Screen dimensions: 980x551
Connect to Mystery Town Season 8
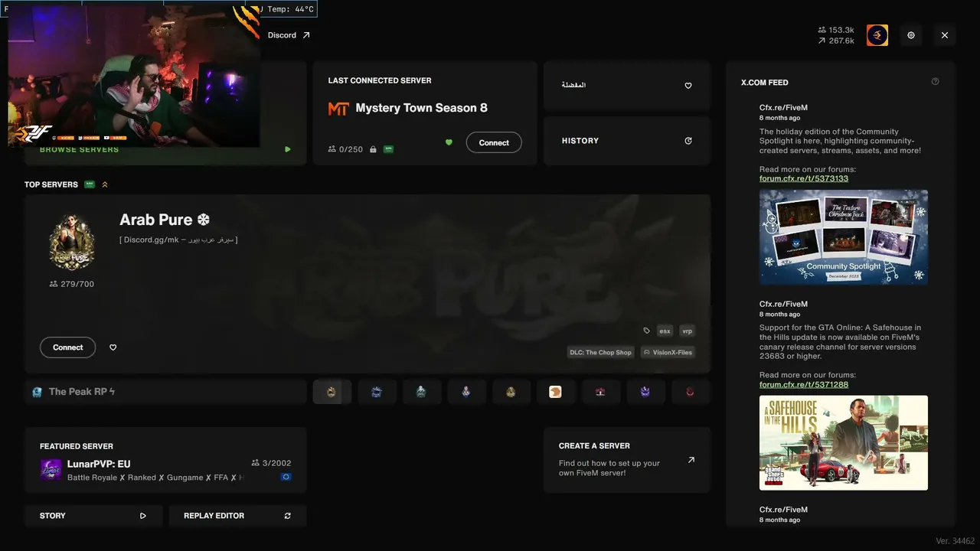click(x=494, y=142)
